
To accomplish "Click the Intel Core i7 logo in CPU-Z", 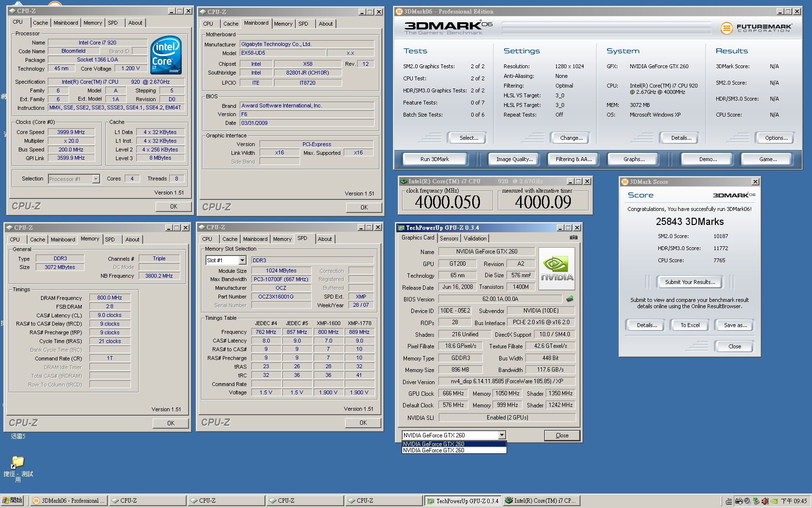I will (x=166, y=55).
